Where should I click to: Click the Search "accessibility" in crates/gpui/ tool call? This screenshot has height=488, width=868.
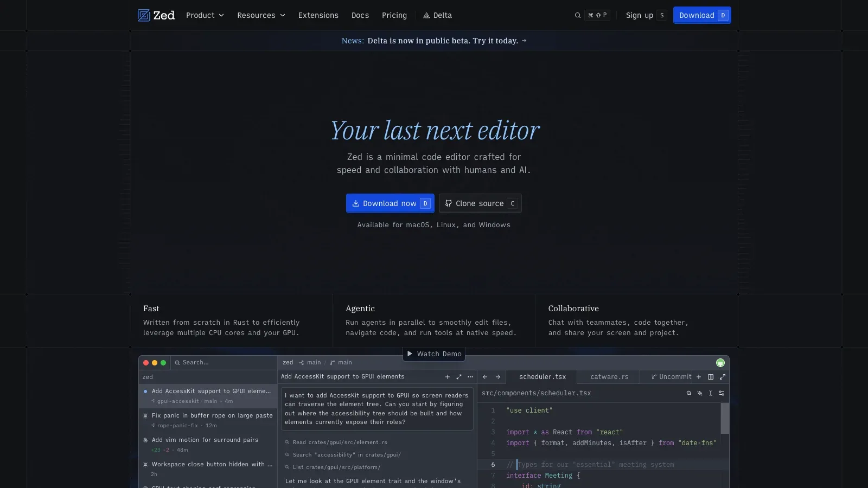(x=343, y=455)
